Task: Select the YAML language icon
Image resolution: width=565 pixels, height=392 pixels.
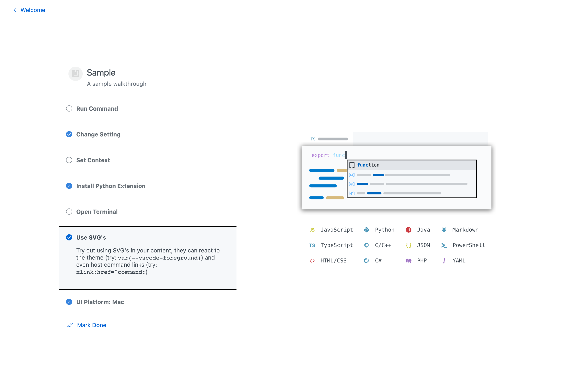Action: pos(444,260)
